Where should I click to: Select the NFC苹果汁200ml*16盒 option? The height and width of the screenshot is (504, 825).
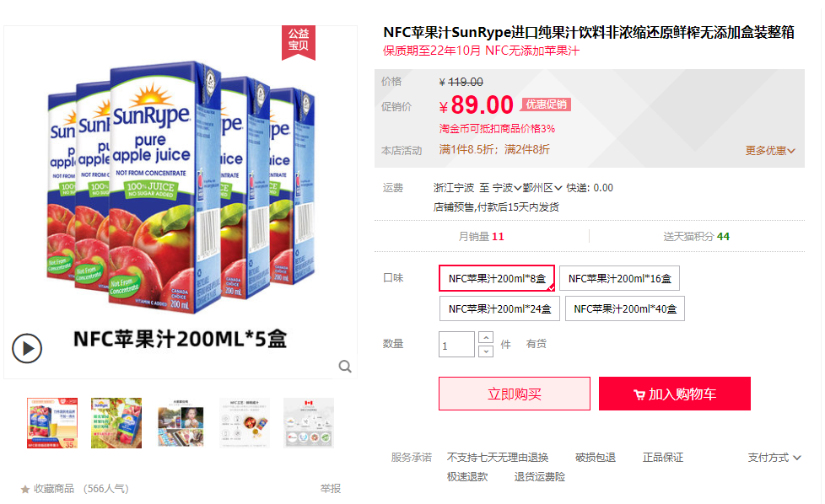pos(619,278)
